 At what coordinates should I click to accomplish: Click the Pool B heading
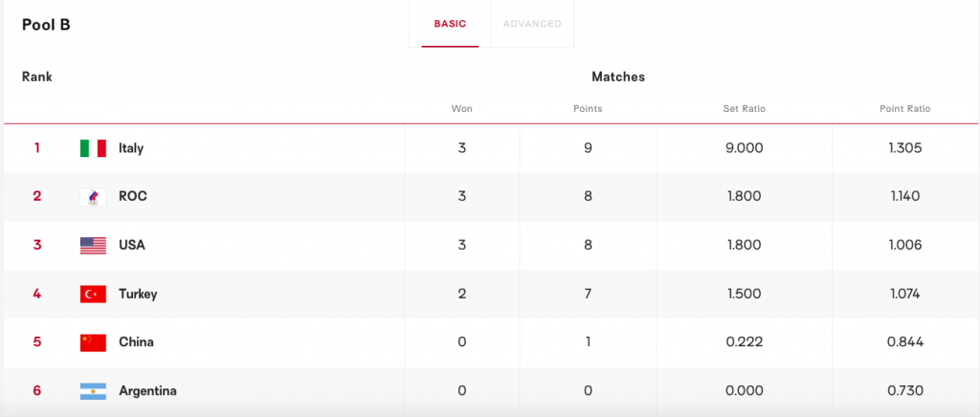click(46, 25)
